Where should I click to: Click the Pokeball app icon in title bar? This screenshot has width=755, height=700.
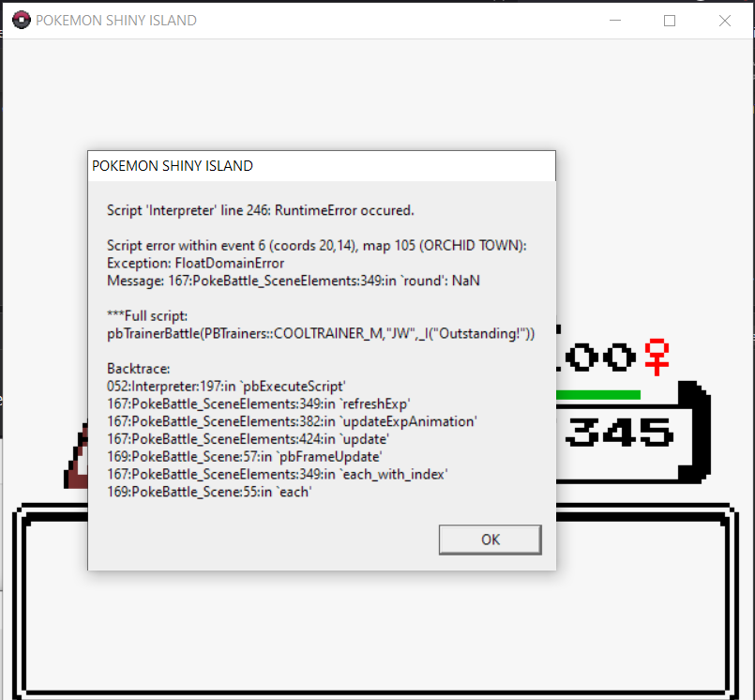point(22,21)
